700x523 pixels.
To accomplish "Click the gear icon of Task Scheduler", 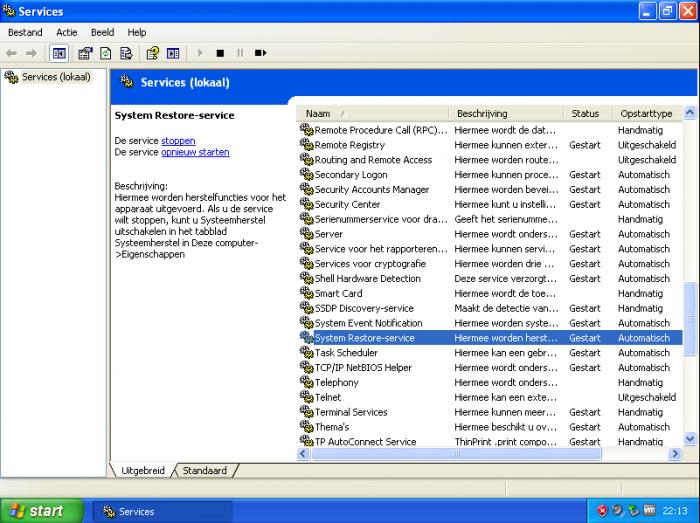I will 306,353.
